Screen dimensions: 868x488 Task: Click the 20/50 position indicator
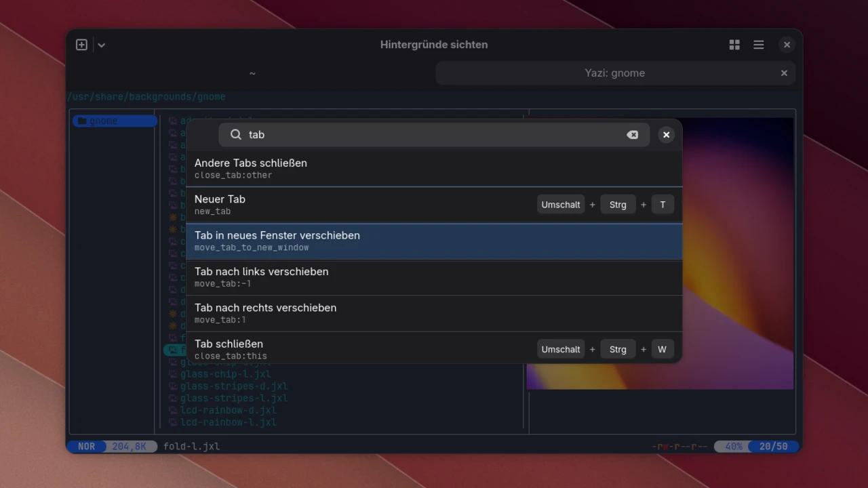coord(774,447)
